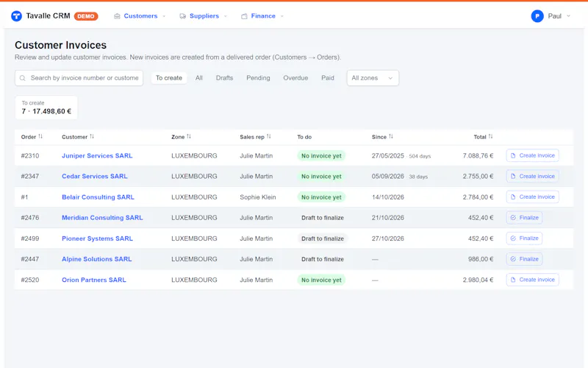Open the Customers dropdown menu
This screenshot has width=588, height=368.
[140, 16]
